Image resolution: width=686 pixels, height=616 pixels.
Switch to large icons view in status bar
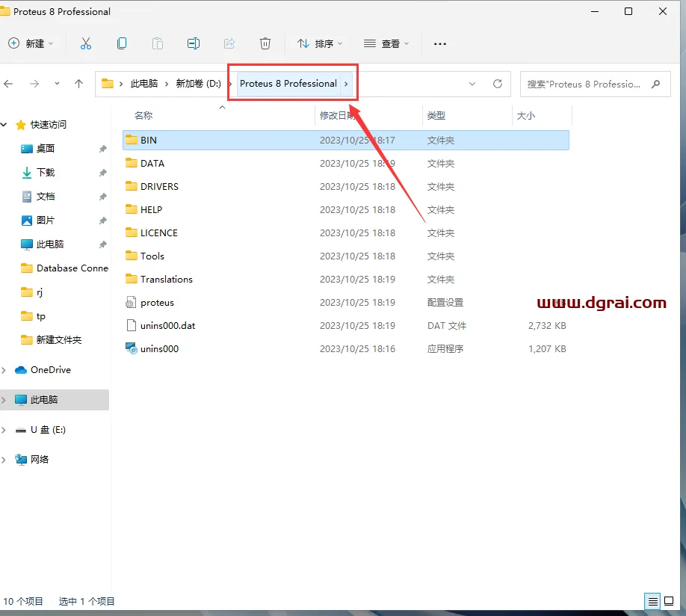pos(669,601)
